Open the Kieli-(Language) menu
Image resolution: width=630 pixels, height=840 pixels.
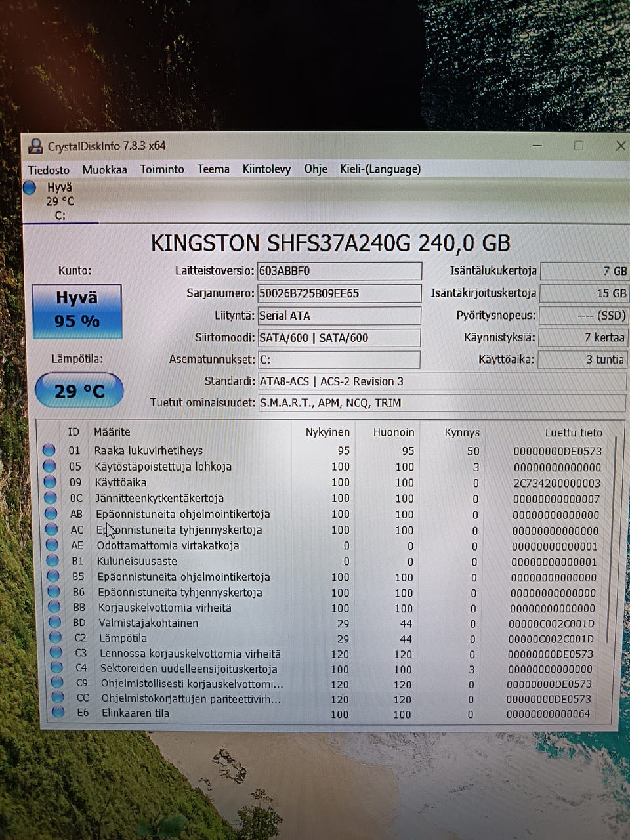pos(380,169)
